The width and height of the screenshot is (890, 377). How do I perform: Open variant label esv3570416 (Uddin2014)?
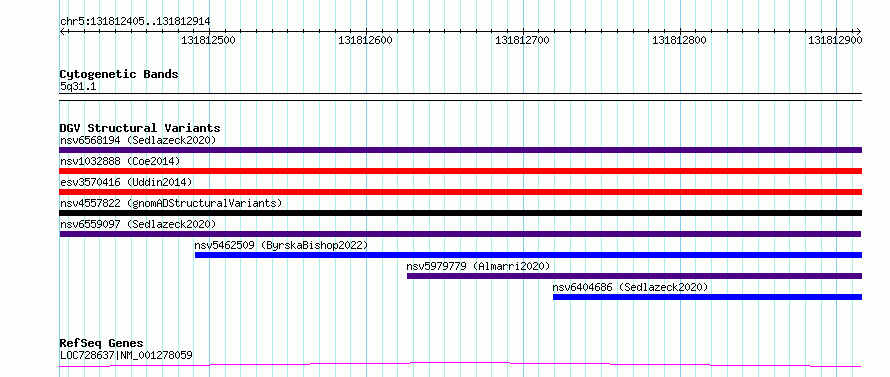click(x=126, y=182)
